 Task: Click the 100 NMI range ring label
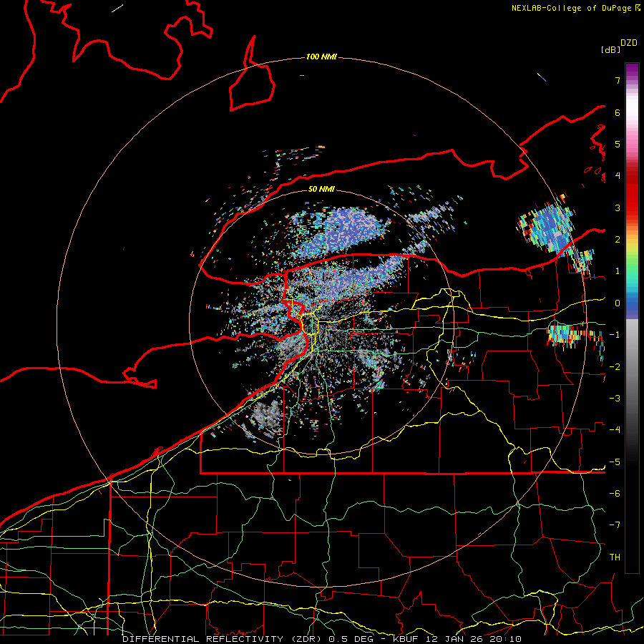tap(321, 57)
